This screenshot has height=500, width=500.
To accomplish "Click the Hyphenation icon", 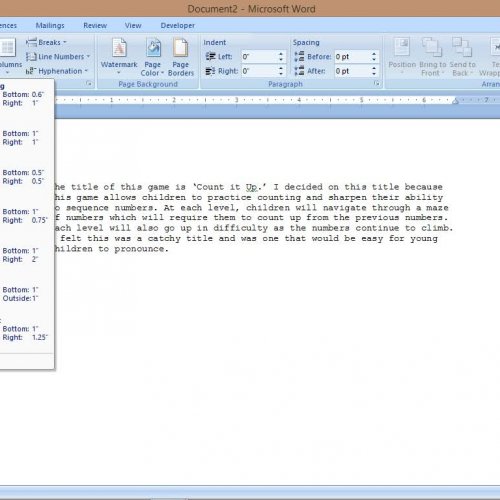I will coord(31,71).
